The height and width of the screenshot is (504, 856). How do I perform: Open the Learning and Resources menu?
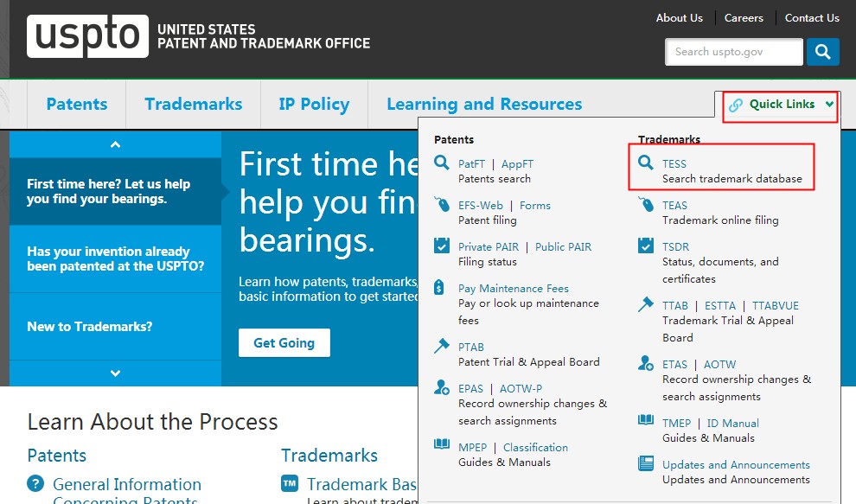[484, 104]
